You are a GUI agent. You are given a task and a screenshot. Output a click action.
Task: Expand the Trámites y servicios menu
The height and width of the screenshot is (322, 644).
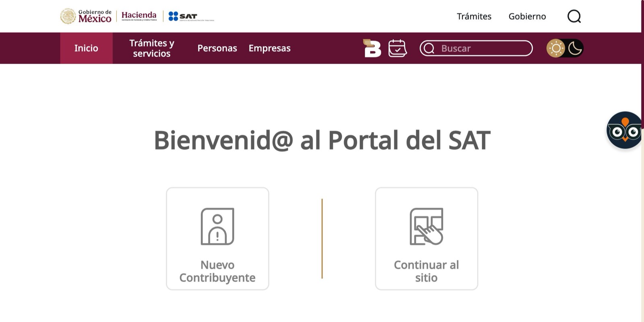coord(152,48)
